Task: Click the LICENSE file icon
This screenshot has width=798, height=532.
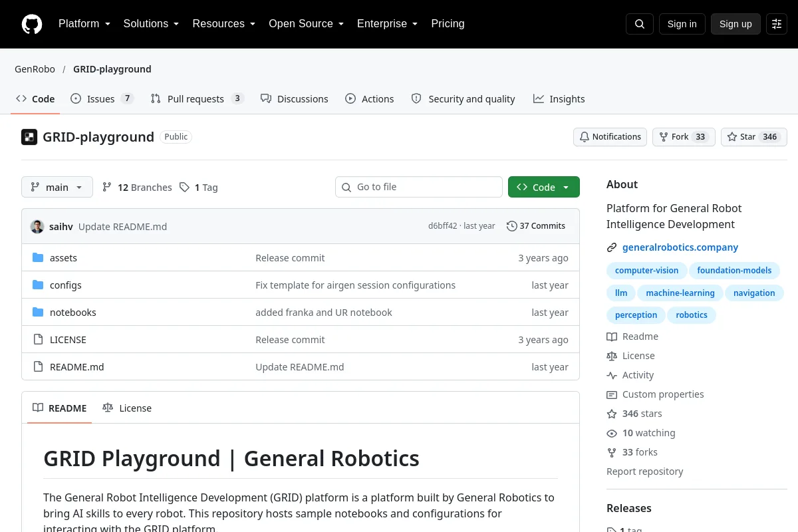Action: click(x=38, y=340)
